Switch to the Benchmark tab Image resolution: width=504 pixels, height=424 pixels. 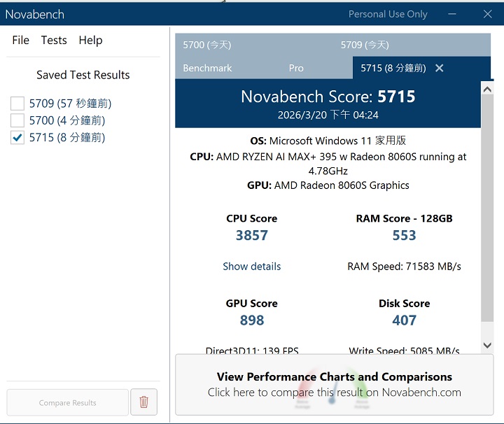coord(207,68)
